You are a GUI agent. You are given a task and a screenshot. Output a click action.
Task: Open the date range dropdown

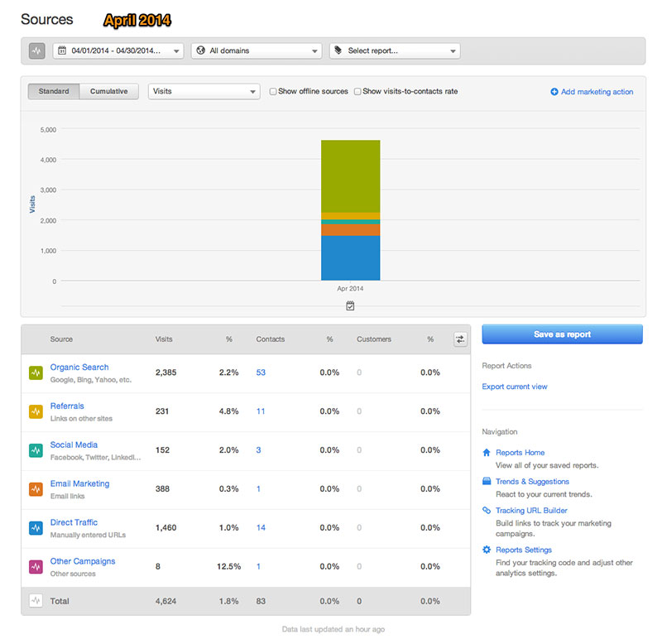click(118, 50)
